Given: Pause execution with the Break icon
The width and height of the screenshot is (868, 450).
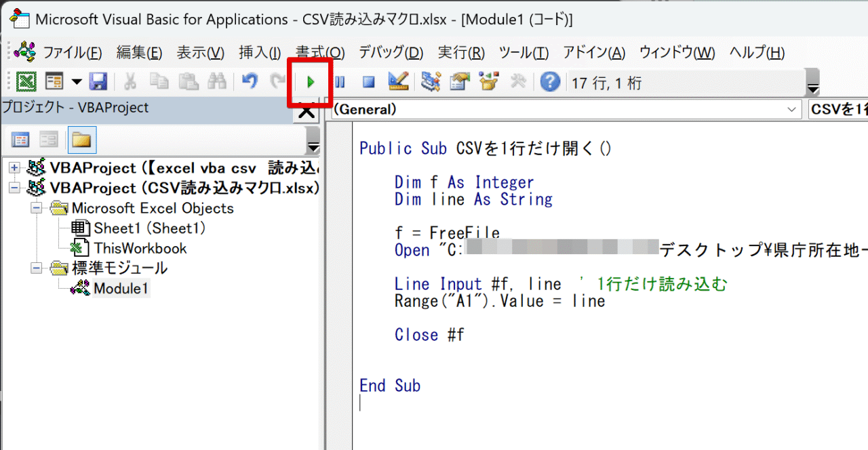Looking at the screenshot, I should pyautogui.click(x=339, y=81).
